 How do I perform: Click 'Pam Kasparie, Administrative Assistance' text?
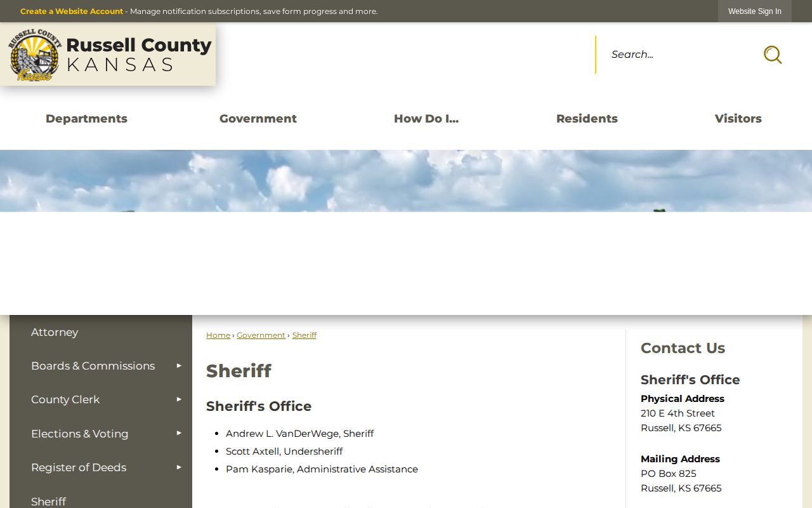pos(322,469)
